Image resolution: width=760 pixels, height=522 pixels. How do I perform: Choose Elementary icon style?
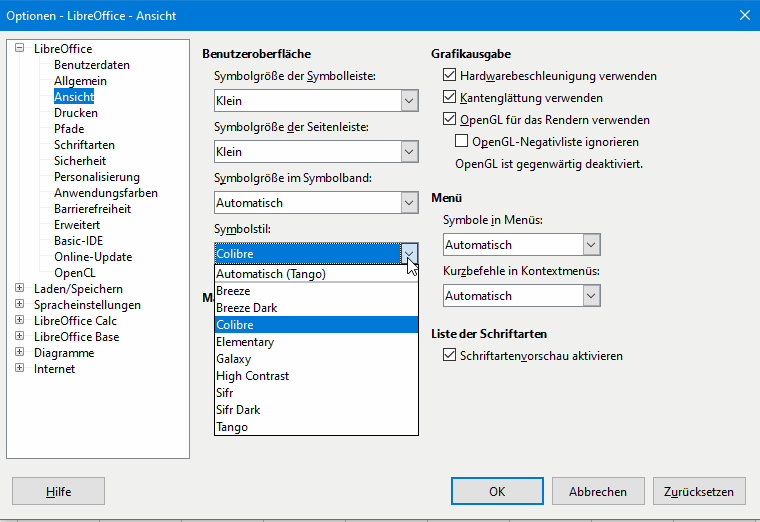(x=316, y=342)
